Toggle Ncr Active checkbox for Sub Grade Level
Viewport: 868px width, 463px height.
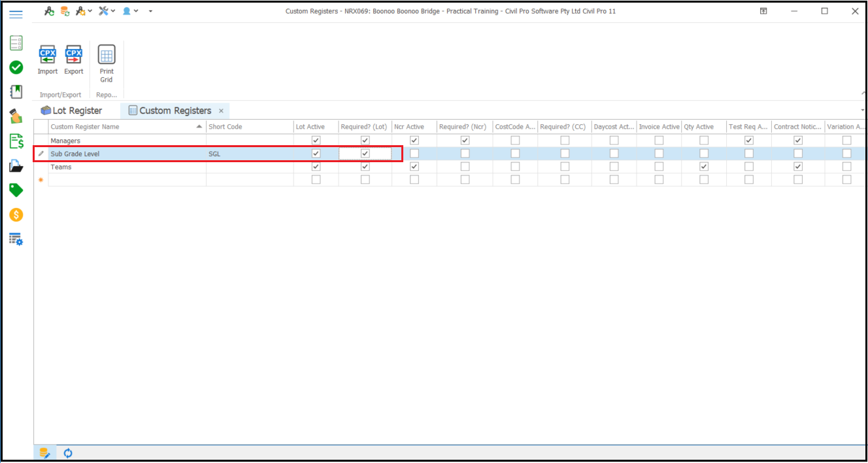click(x=414, y=154)
